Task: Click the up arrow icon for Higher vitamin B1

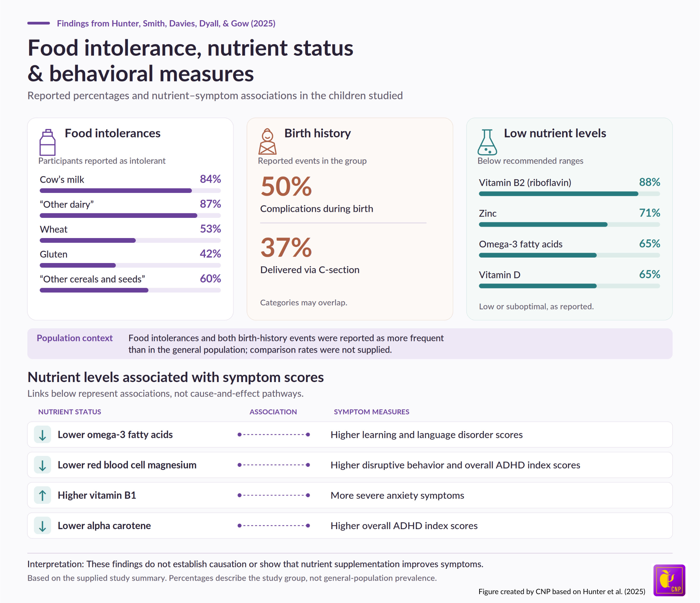Action: click(x=43, y=495)
